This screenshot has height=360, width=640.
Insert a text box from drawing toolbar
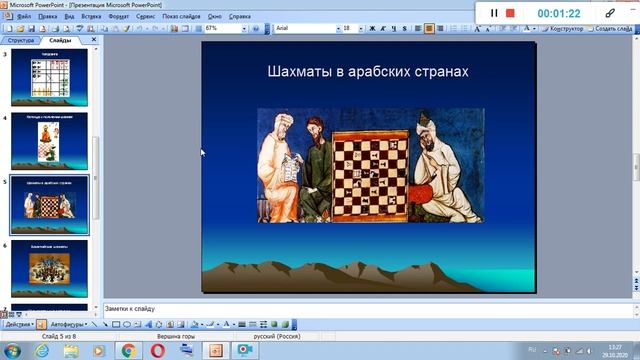[x=137, y=324]
